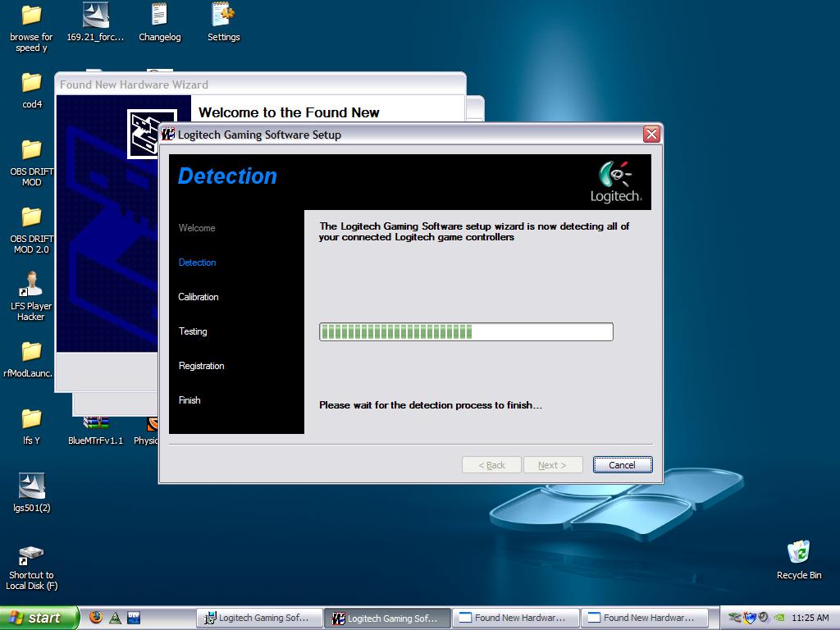Click the Welcome step in sidebar
The width and height of the screenshot is (840, 630).
click(197, 228)
